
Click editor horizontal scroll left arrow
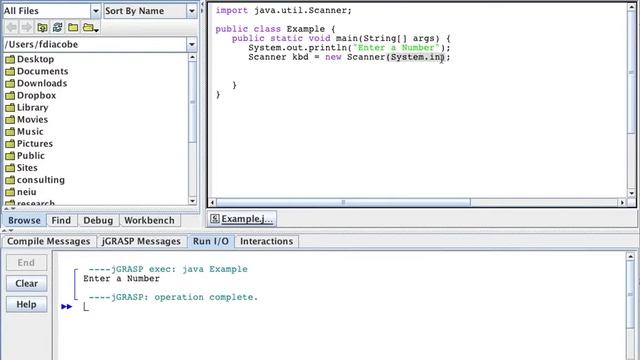[212, 202]
